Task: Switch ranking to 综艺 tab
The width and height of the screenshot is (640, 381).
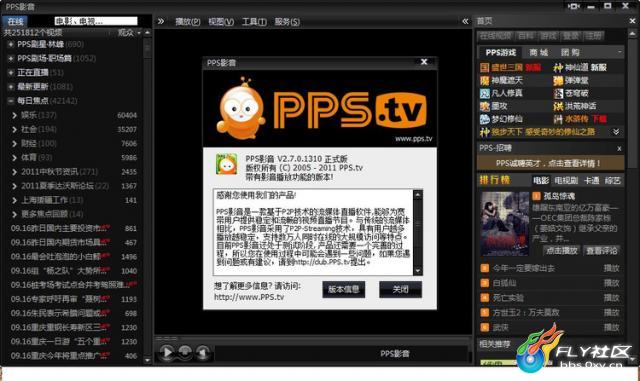Action: [612, 180]
